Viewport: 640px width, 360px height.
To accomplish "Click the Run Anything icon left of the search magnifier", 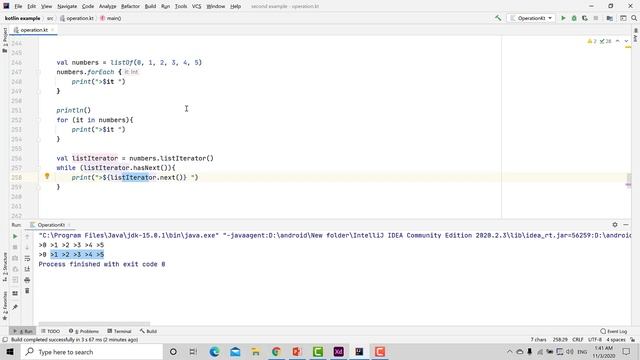I will pos(623,18).
